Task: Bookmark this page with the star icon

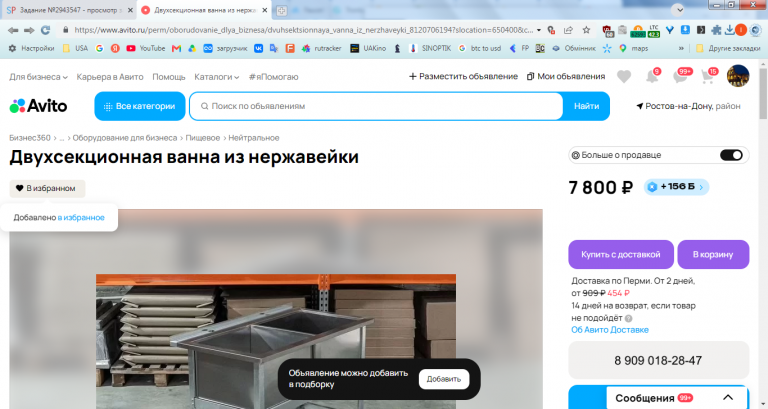Action: (586, 30)
